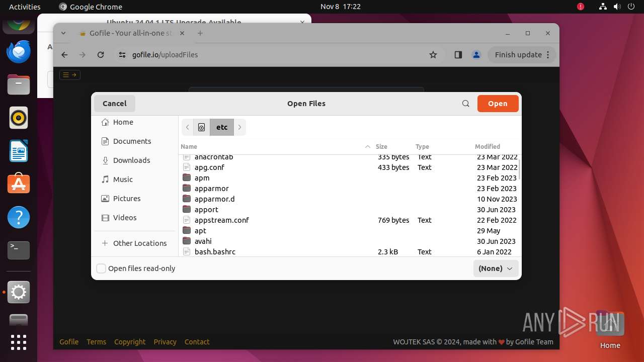This screenshot has height=362, width=644.
Task: Reload the gofile.io page
Action: tap(101, 55)
